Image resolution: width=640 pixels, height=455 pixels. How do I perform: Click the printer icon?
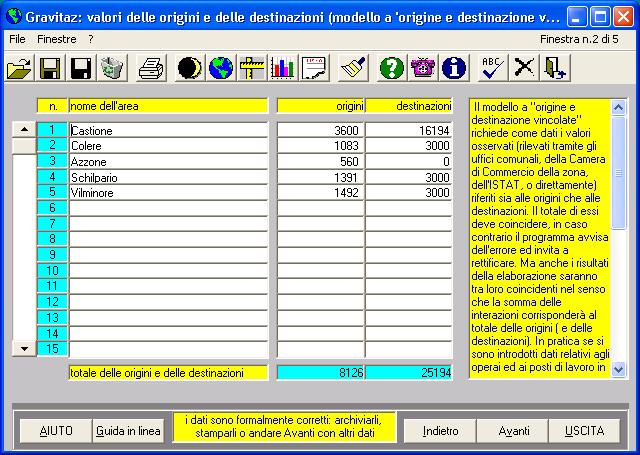click(x=151, y=68)
